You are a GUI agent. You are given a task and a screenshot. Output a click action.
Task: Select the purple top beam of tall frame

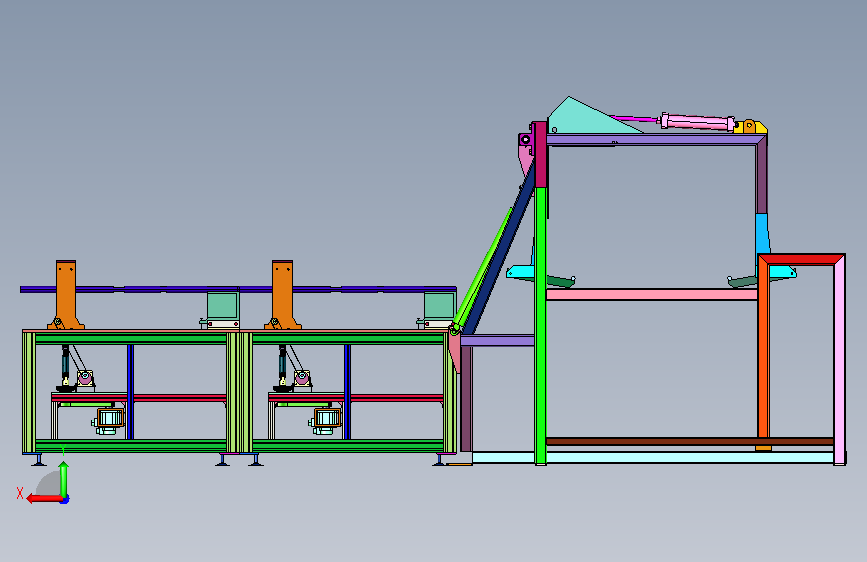click(652, 139)
